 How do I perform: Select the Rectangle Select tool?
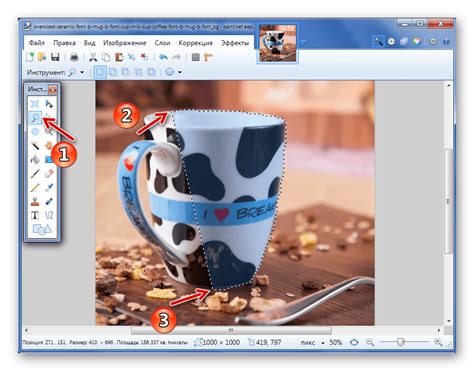point(35,104)
